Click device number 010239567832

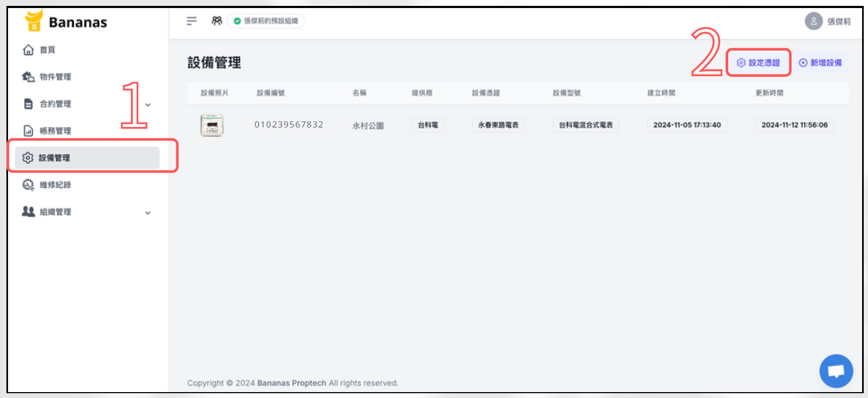(289, 125)
